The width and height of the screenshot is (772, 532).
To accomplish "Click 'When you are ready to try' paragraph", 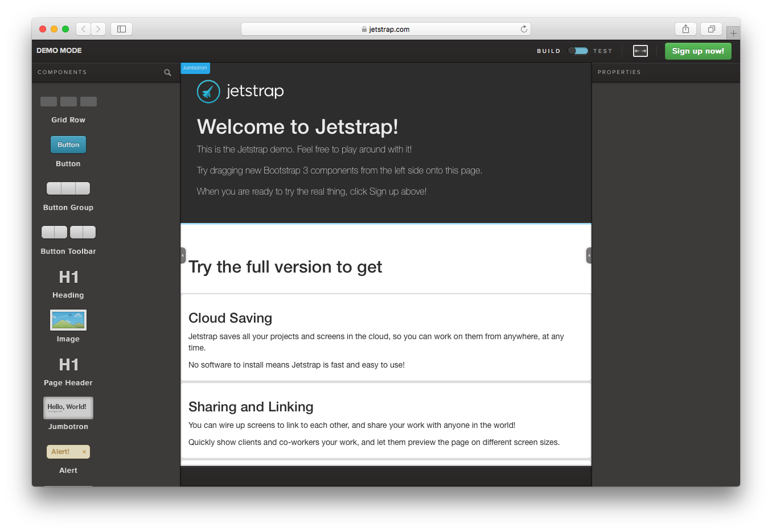I will 311,192.
